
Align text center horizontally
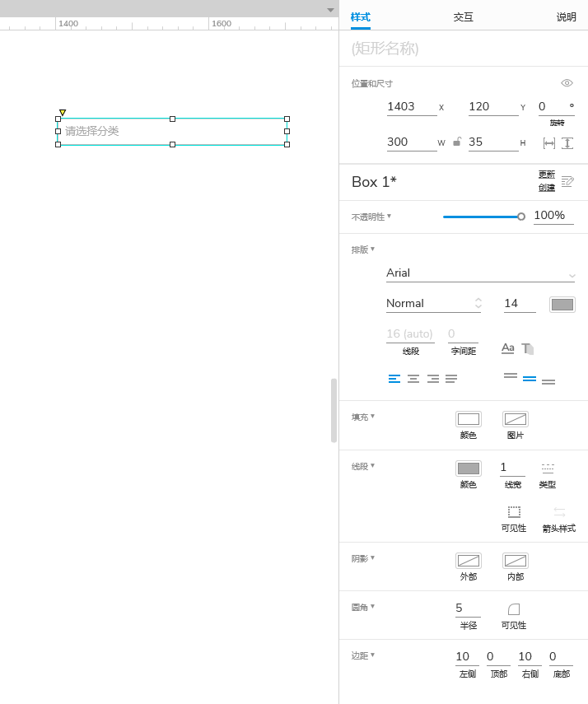413,379
